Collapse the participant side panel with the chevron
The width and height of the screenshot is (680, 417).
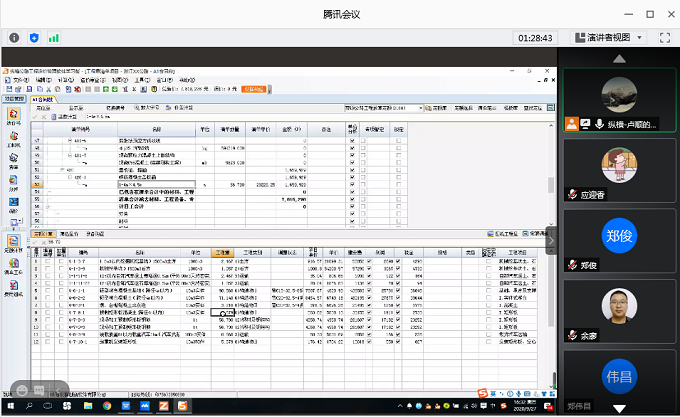(x=551, y=241)
